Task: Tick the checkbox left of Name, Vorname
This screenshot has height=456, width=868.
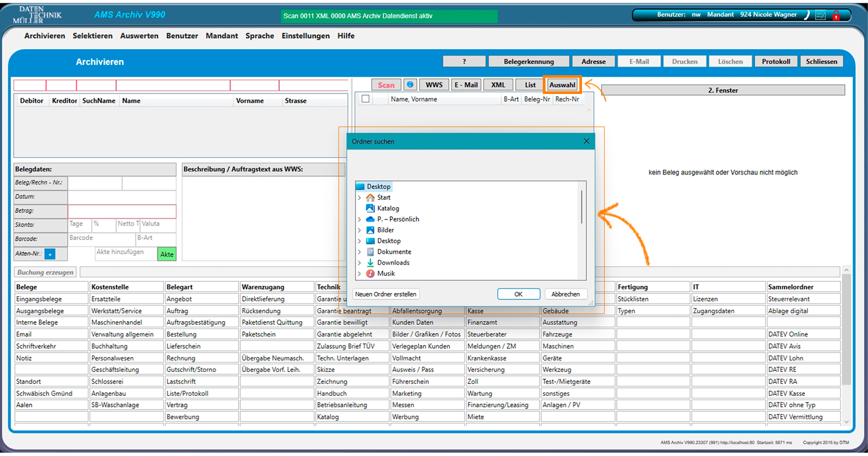Action: click(x=365, y=99)
